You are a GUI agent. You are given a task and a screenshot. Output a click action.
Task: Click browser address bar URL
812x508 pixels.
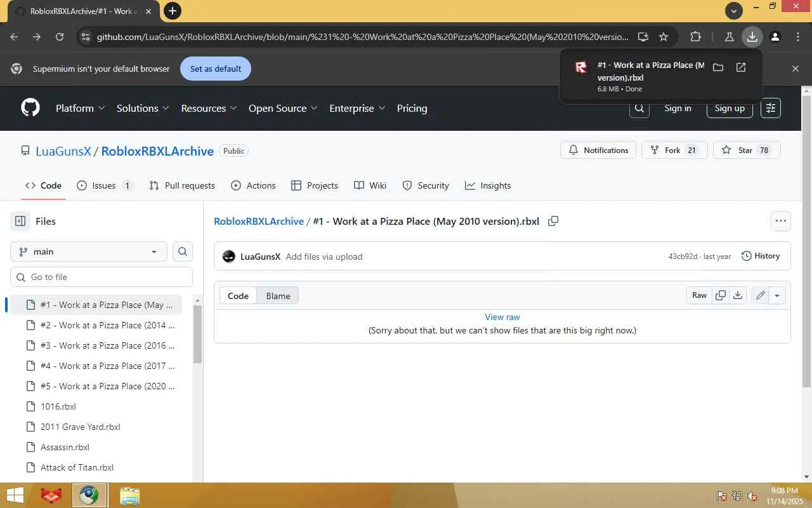(362, 37)
